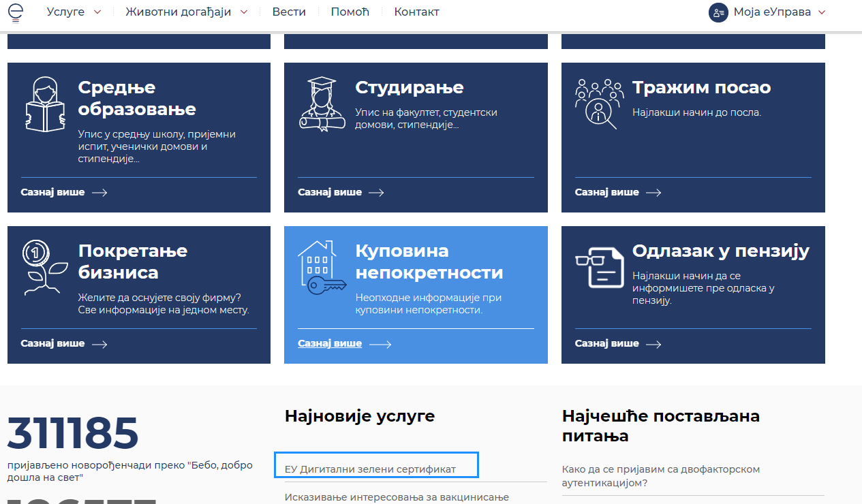
Task: Click the Одлазак у пензију glasses document icon
Action: (599, 267)
